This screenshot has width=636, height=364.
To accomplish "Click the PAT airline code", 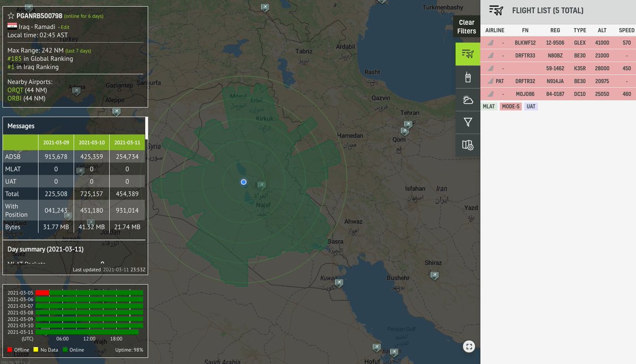I will (x=500, y=82).
